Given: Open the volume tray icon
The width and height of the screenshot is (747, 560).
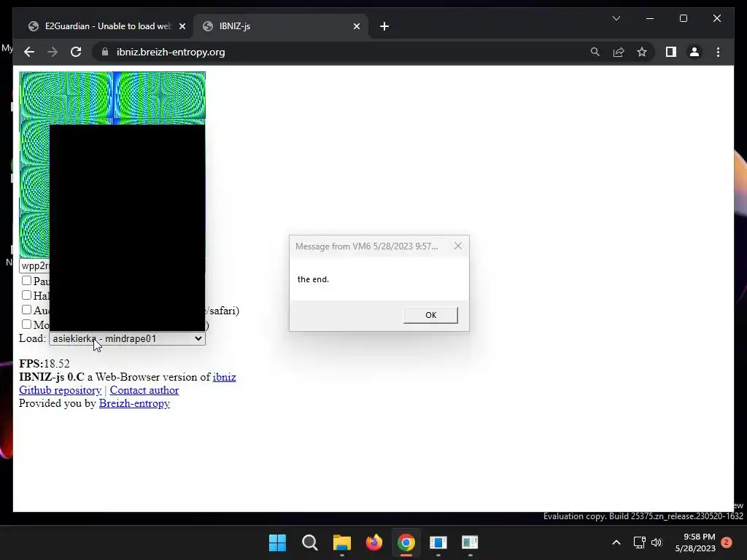Looking at the screenshot, I should 657,542.
